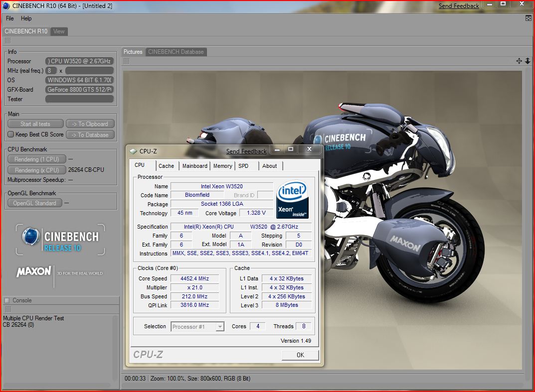Screen dimensions: 535x392
Task: Click the MHz multiplier field showing 8
Action: tap(51, 71)
